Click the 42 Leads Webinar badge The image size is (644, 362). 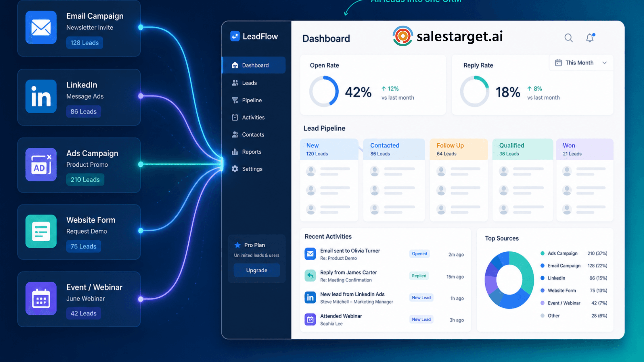point(83,313)
